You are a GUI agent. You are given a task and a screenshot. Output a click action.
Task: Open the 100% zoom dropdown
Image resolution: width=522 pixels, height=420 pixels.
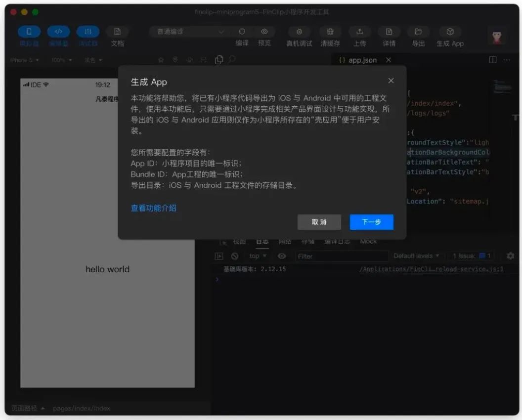(62, 60)
